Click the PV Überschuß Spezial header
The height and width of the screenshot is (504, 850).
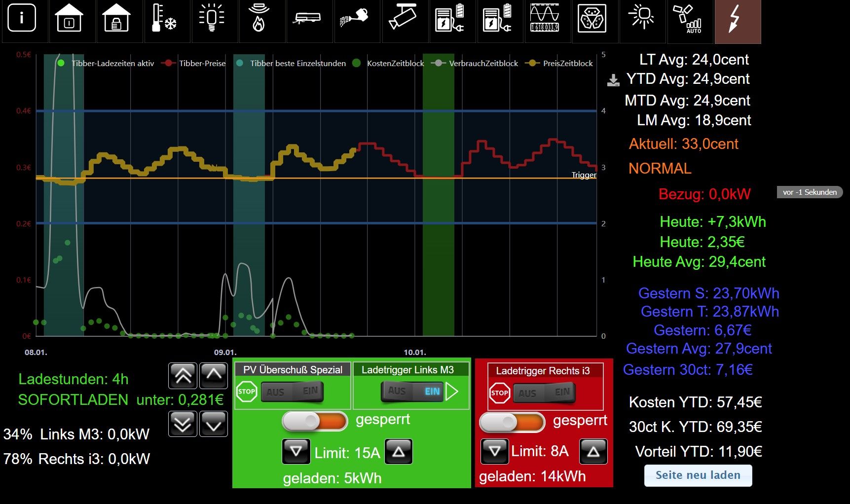pos(293,369)
